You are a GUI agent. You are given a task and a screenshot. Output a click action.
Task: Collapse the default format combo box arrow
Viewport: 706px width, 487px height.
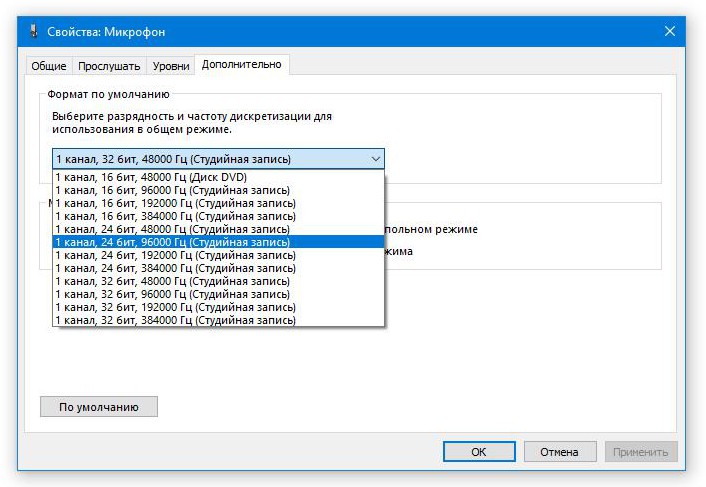375,159
